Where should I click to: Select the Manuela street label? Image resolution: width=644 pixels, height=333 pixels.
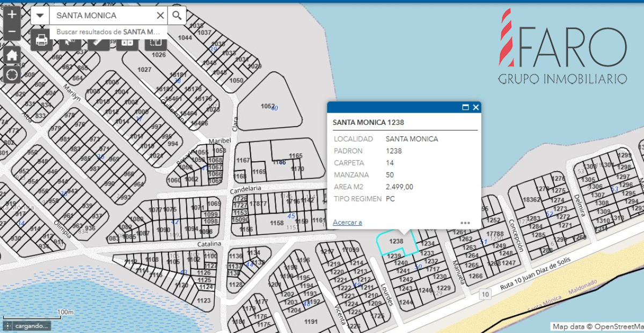pos(458,273)
